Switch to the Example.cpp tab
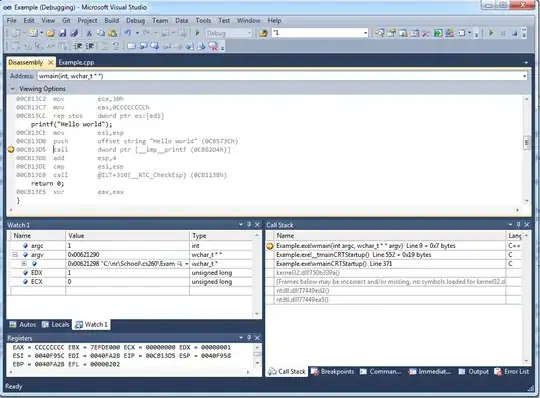Image resolution: width=540 pixels, height=398 pixels. (x=76, y=62)
